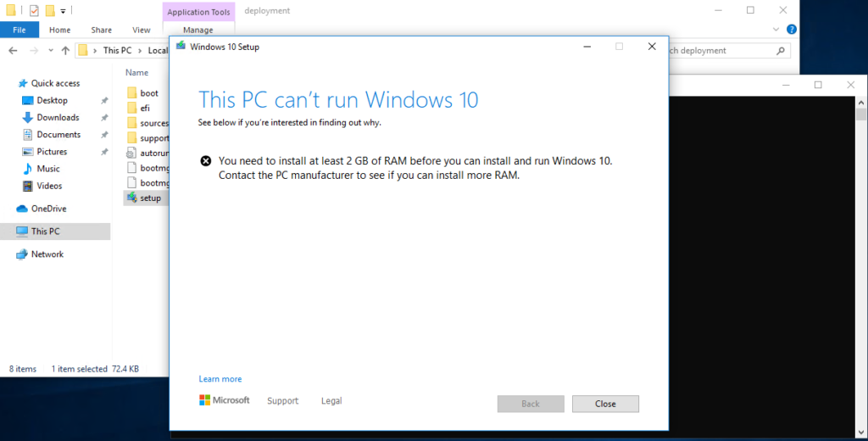Viewport: 868px width, 441px height.
Task: Open the Customize Quick Access Toolbar dropdown
Action: [x=63, y=11]
